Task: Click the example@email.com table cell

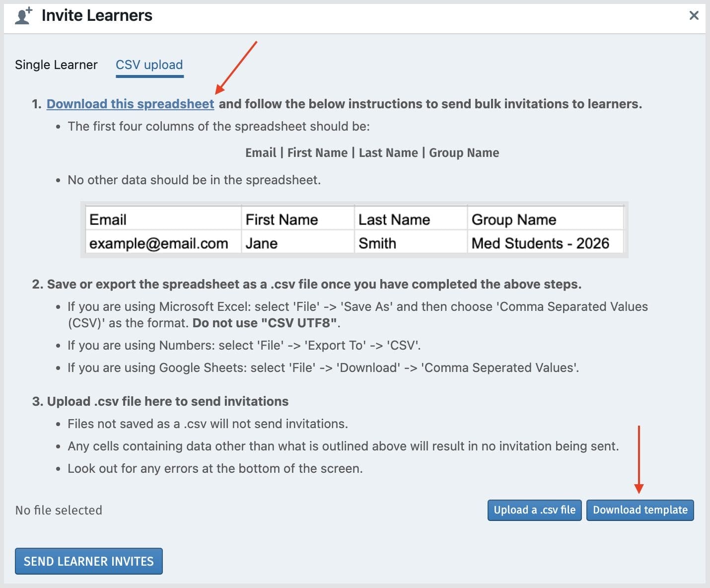Action: pyautogui.click(x=158, y=243)
